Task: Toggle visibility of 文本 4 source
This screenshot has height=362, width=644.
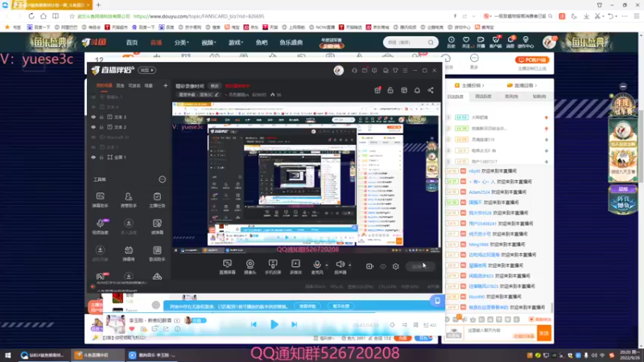Action: point(93,107)
